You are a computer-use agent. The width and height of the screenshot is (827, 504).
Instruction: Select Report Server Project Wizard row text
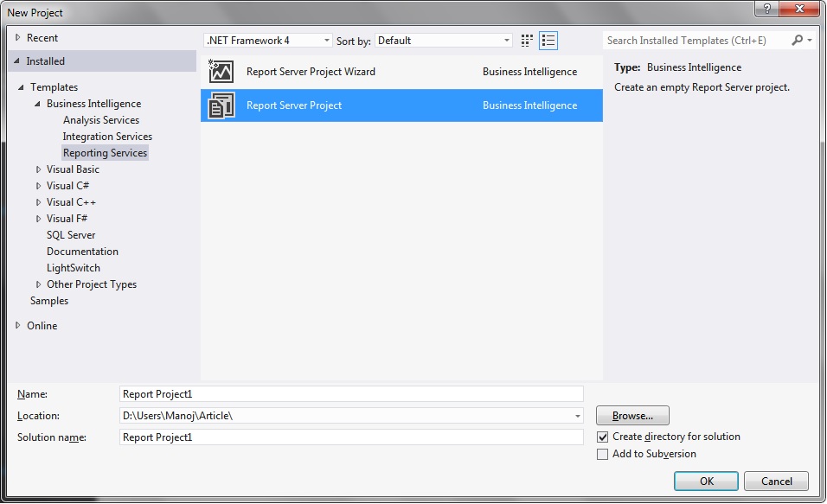pos(311,72)
